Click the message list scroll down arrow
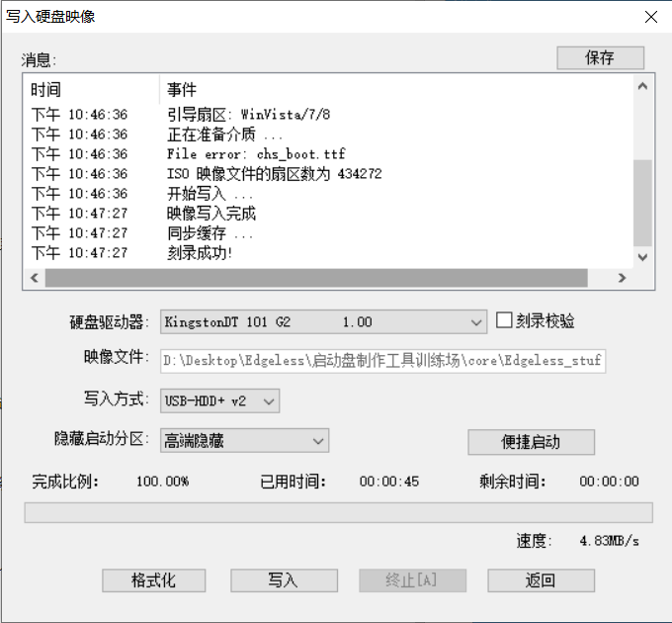 642,257
